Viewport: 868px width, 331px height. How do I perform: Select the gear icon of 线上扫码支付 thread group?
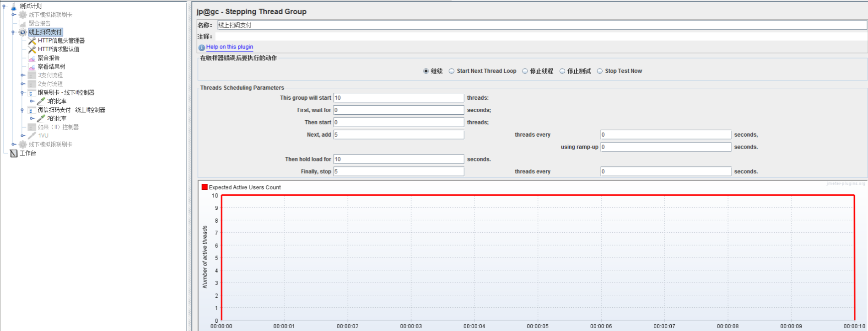pos(22,32)
